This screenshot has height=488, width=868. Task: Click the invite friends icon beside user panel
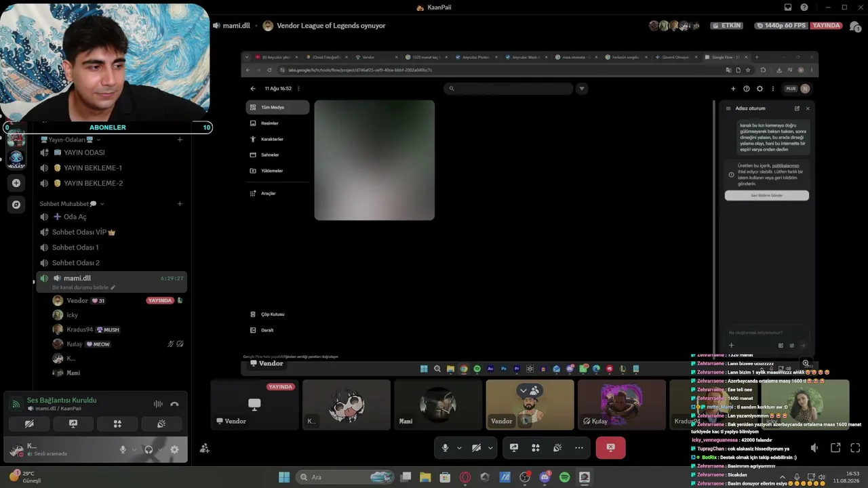click(x=204, y=448)
